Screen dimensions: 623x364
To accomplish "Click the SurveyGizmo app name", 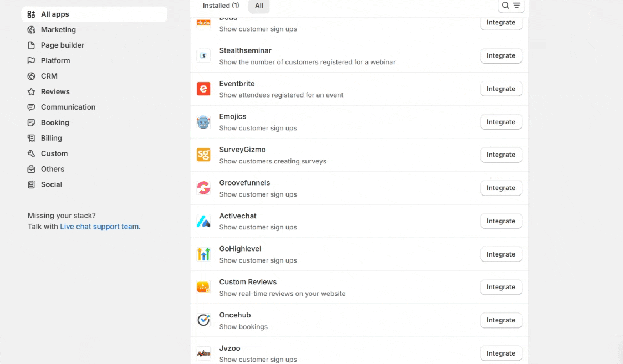I will point(242,150).
